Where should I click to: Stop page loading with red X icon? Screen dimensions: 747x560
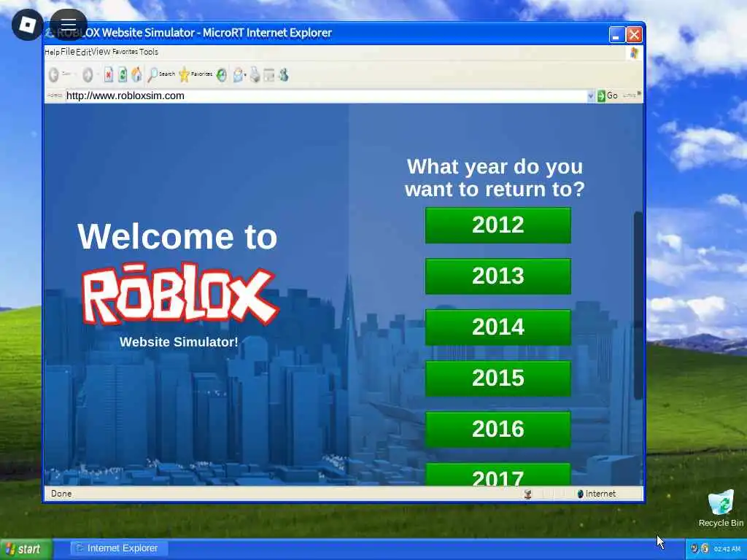(x=109, y=75)
